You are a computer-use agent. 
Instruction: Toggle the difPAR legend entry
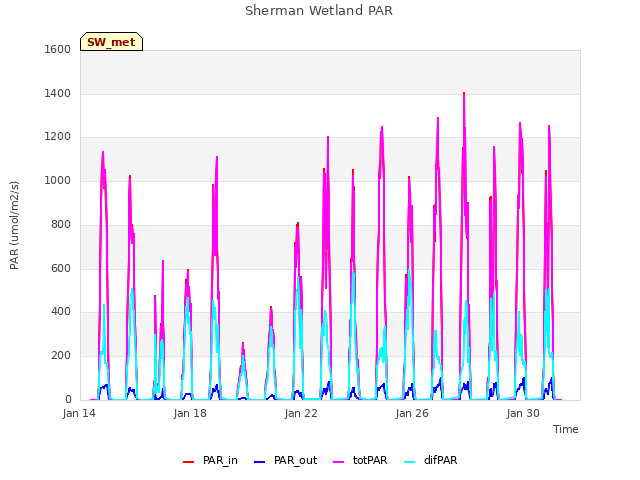(x=431, y=460)
